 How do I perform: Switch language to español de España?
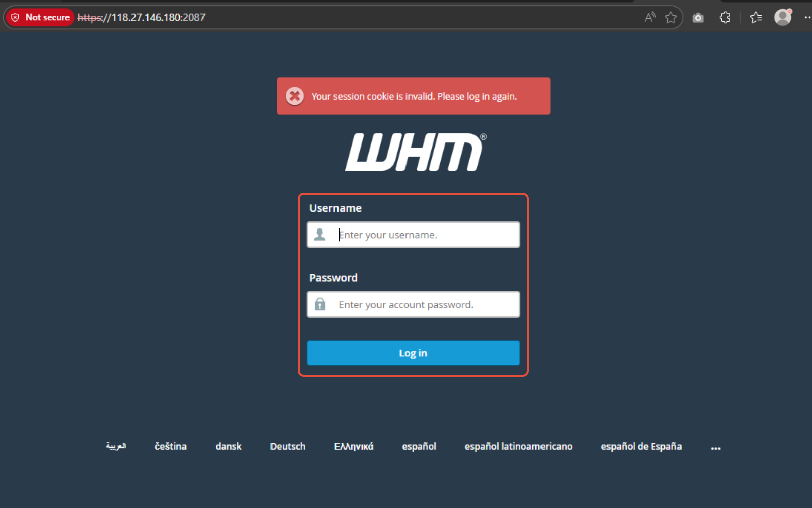pyautogui.click(x=641, y=446)
